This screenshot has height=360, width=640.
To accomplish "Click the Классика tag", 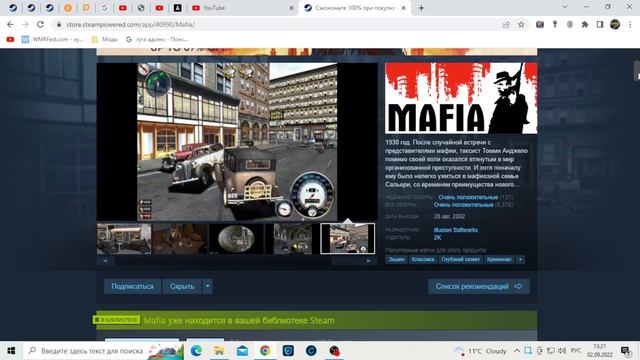I will 422,259.
